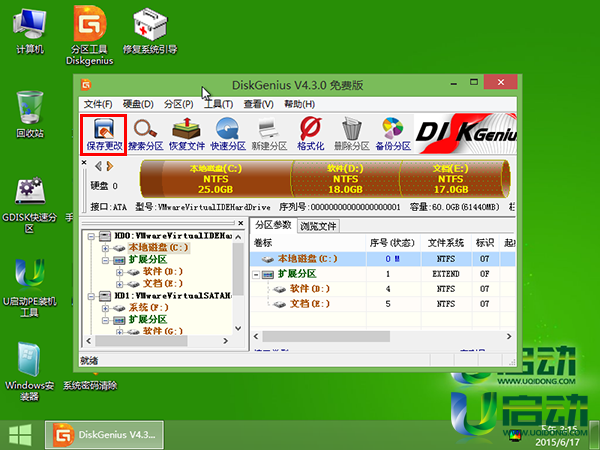Click the 新建分区 new partition icon
This screenshot has height=450, width=600.
pyautogui.click(x=269, y=135)
